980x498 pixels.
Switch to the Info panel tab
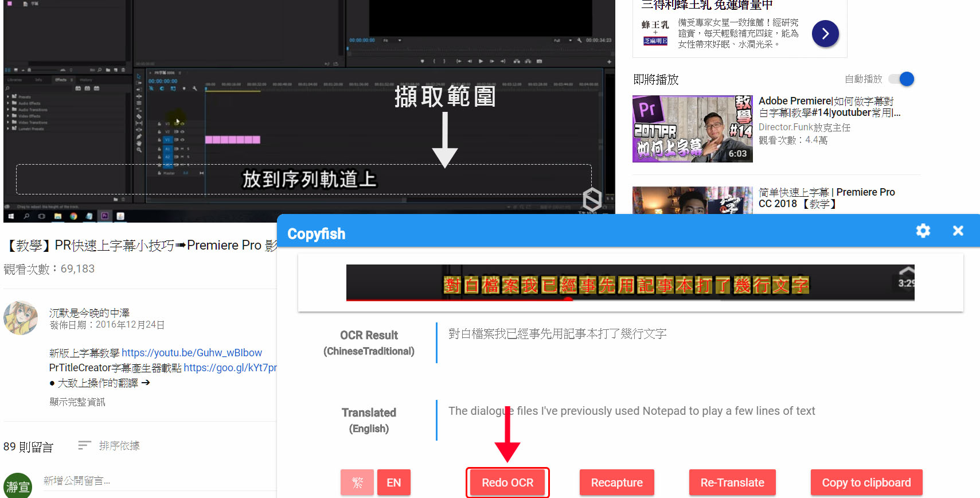tap(38, 80)
